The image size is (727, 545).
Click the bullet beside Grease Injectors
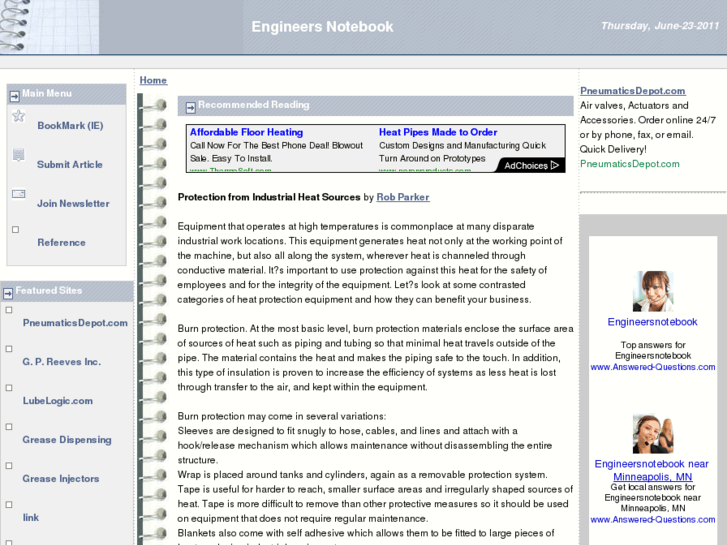coord(9,466)
